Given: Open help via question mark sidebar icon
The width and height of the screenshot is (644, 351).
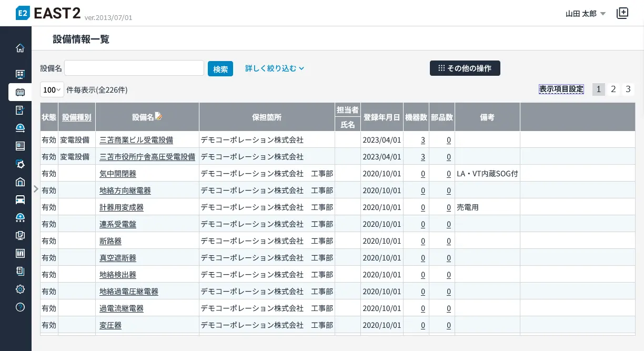Looking at the screenshot, I should pos(20,307).
